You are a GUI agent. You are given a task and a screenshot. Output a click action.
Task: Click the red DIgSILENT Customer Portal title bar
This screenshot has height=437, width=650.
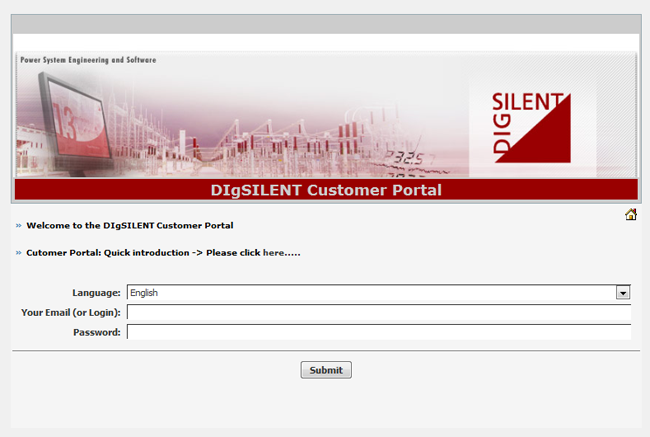325,190
